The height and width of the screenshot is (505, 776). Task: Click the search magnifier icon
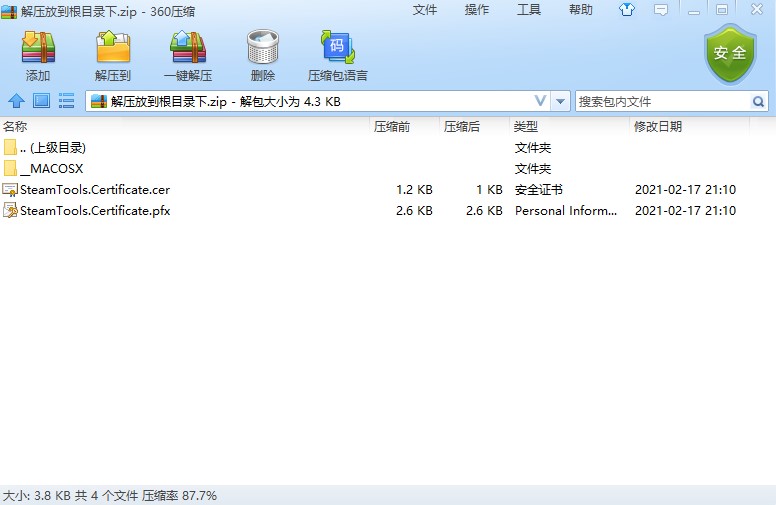coord(758,102)
